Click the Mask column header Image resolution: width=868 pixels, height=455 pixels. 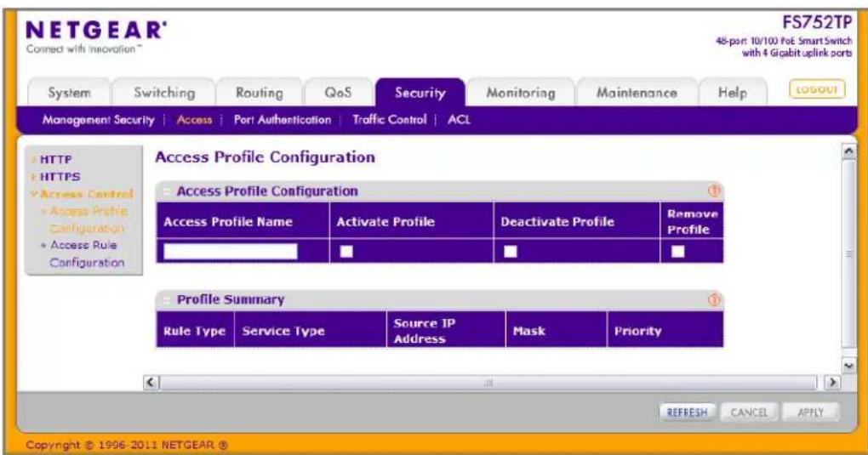coord(556,331)
